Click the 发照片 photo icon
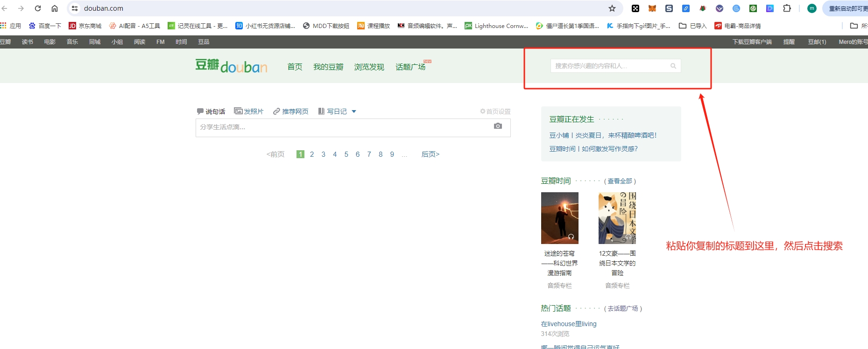Image resolution: width=868 pixels, height=349 pixels. pyautogui.click(x=238, y=111)
